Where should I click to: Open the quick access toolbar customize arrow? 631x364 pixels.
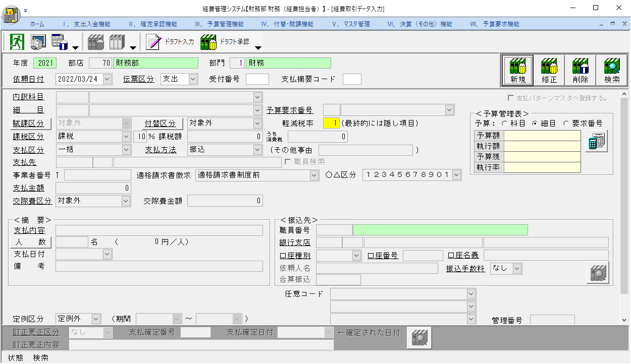click(26, 10)
